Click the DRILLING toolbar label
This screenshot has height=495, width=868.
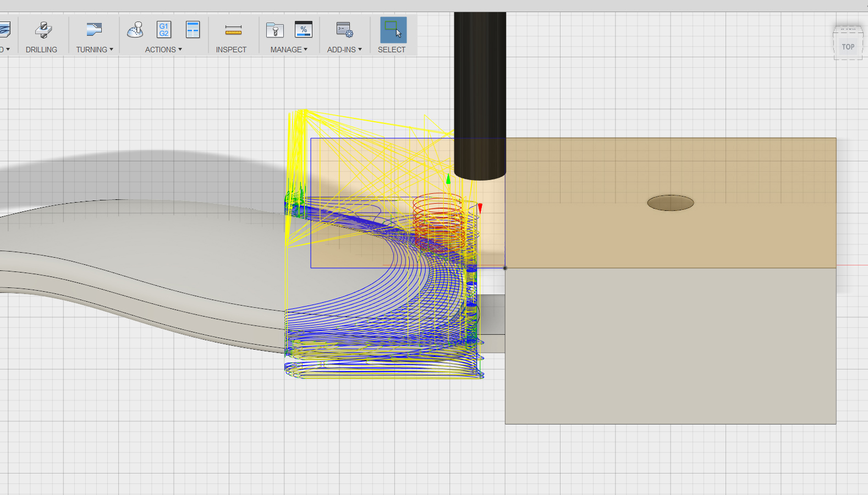pyautogui.click(x=41, y=50)
